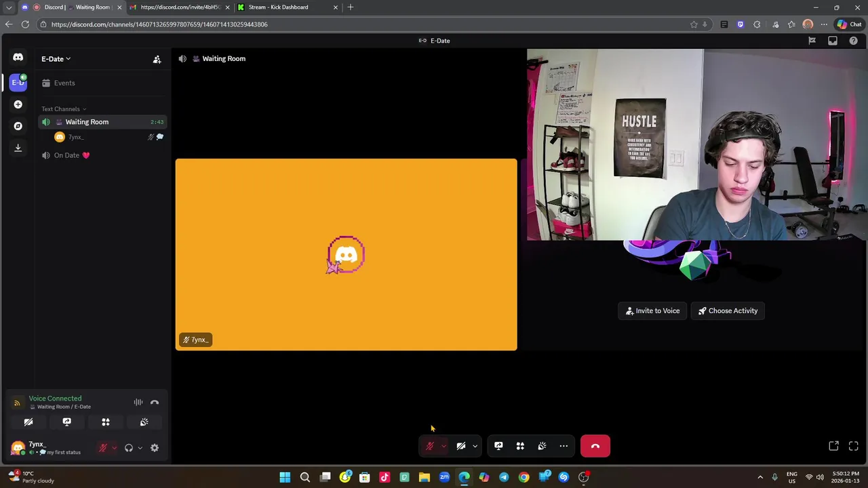Share your screen from call controls
Screen dimensions: 868x488
[498, 446]
